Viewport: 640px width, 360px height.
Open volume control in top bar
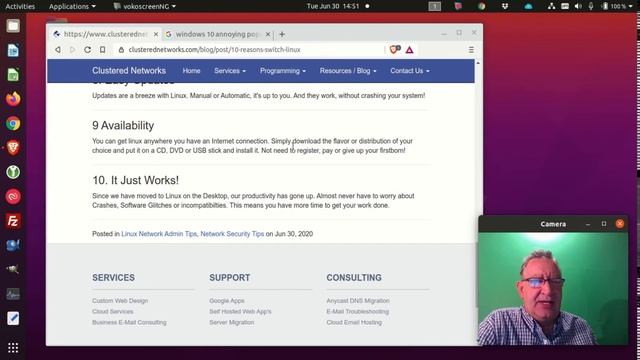578,6
